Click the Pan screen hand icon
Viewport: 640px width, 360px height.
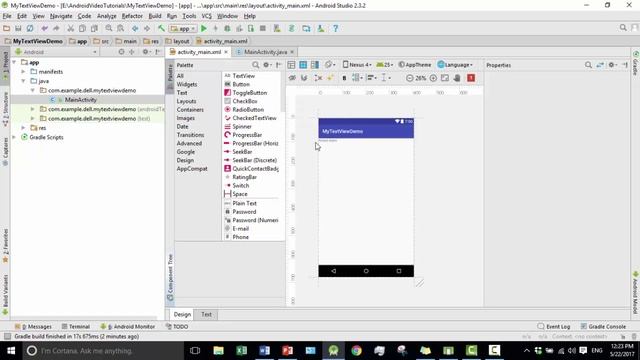pyautogui.click(x=457, y=78)
